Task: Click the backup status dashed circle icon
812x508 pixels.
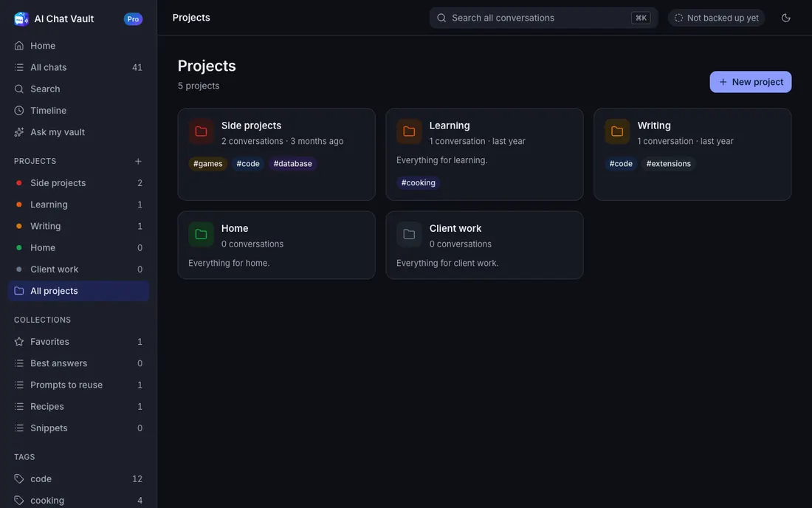Action: point(678,18)
